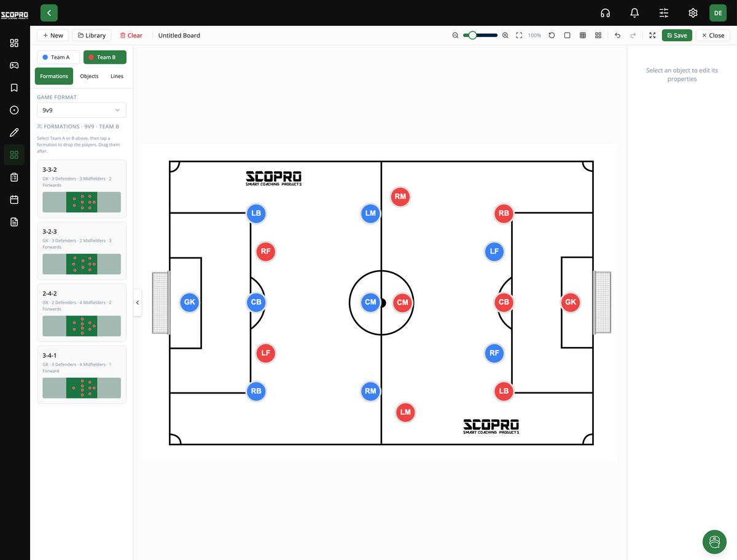The height and width of the screenshot is (560, 737).
Task: Open the calendar icon in sidebar
Action: [x=14, y=200]
